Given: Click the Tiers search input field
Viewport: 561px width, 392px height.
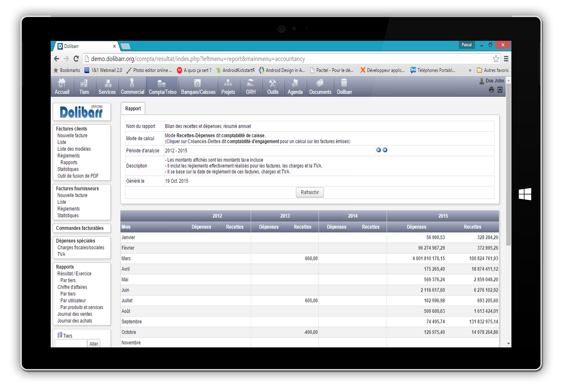Looking at the screenshot, I should (x=71, y=344).
